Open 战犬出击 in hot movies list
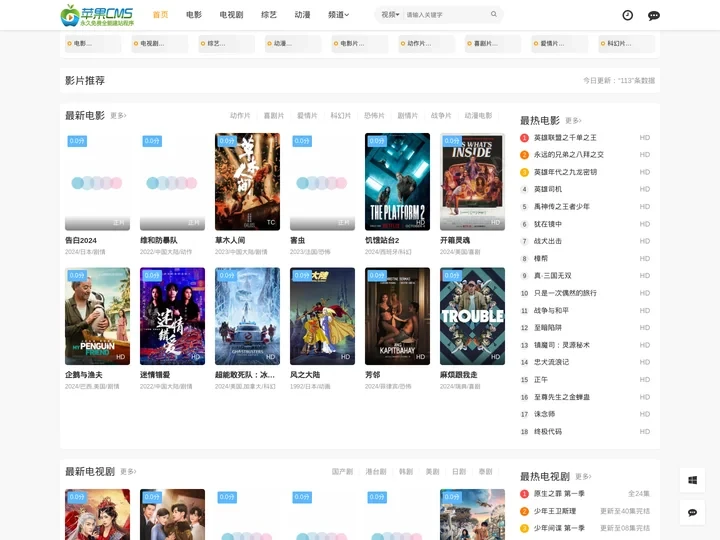The height and width of the screenshot is (540, 720). (548, 241)
